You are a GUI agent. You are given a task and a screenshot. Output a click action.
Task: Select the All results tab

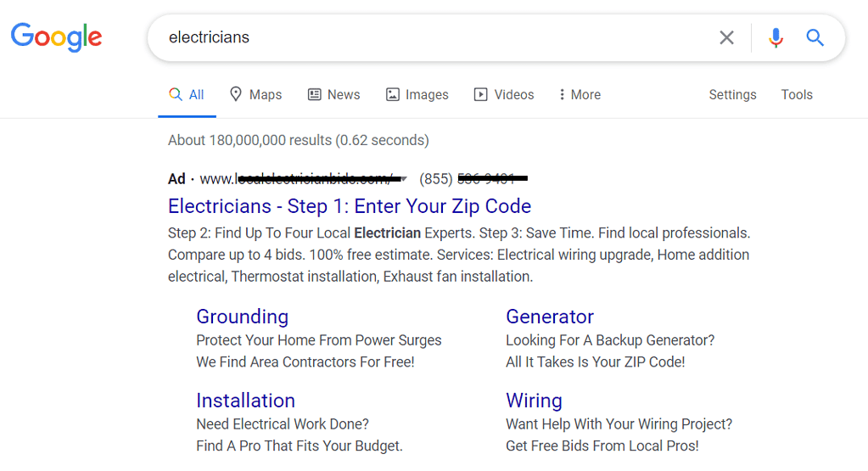coord(187,95)
